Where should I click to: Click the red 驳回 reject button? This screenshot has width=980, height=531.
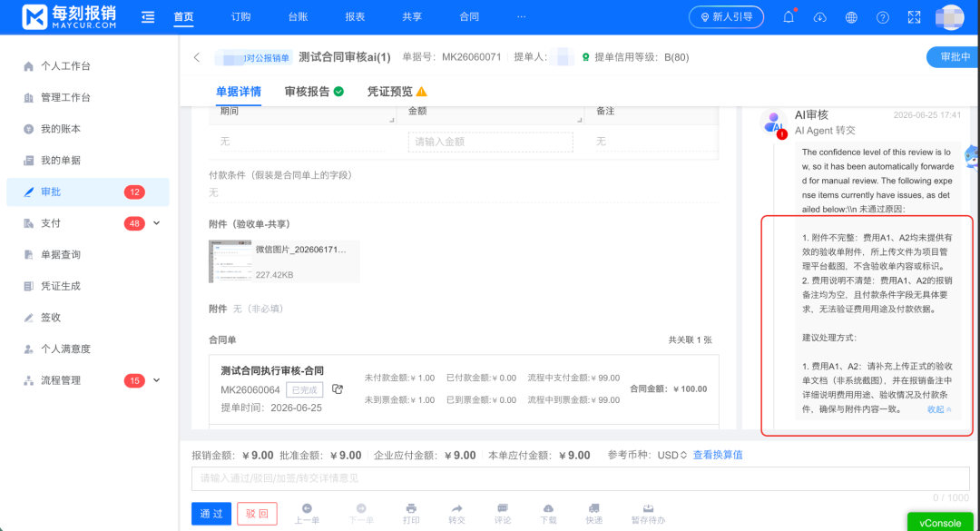click(257, 514)
